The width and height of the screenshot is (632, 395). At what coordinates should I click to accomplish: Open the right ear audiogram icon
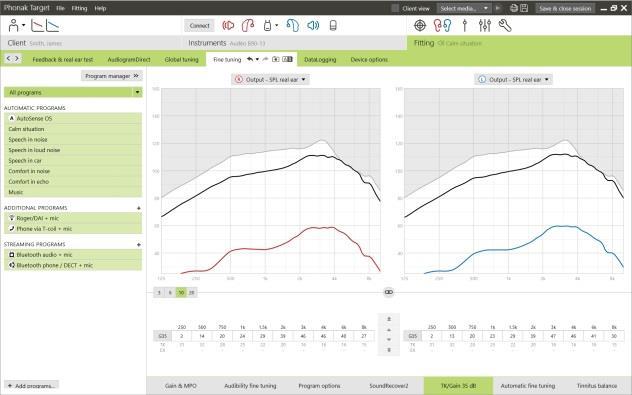[x=37, y=25]
